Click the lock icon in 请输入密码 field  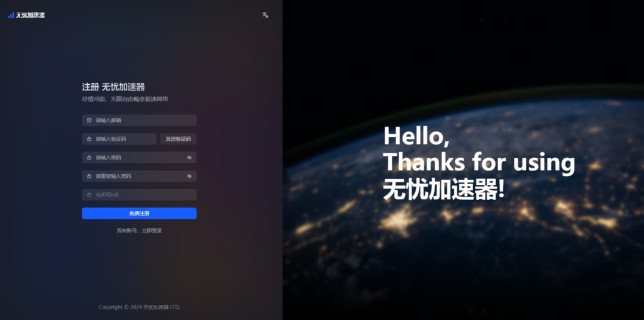(x=89, y=158)
